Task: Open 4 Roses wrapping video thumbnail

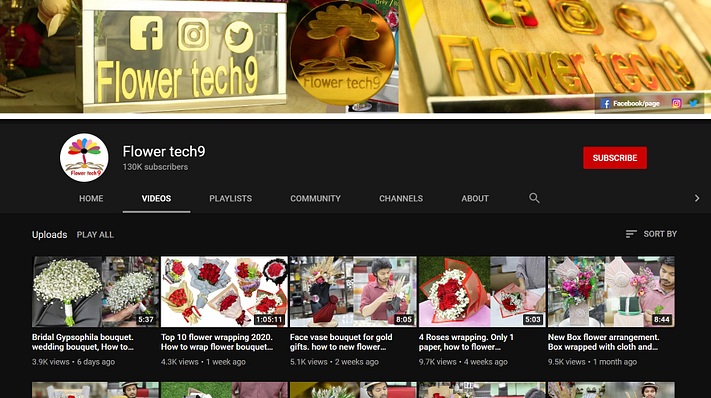Action: 482,291
